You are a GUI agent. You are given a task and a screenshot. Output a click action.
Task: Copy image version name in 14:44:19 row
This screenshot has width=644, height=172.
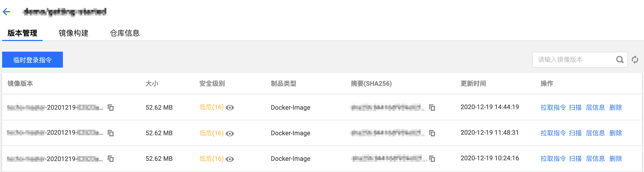point(111,108)
